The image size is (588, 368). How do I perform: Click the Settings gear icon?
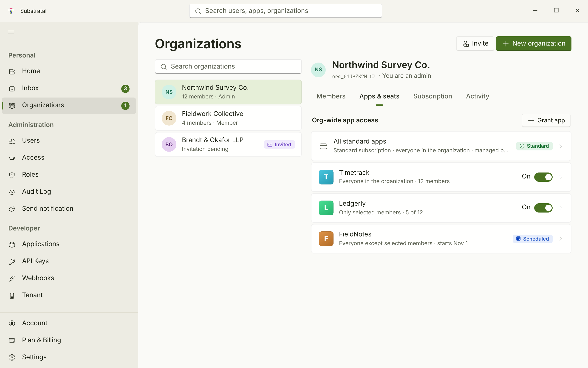12,357
